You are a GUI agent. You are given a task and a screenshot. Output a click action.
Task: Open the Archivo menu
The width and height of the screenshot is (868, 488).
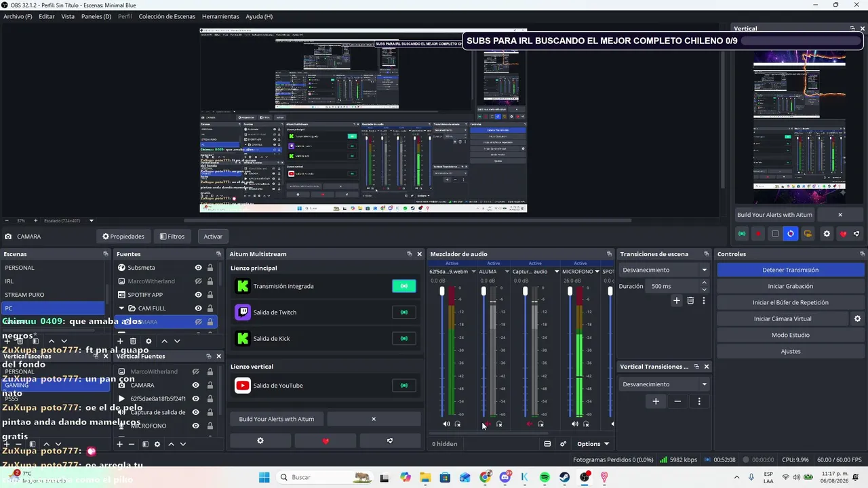click(18, 16)
